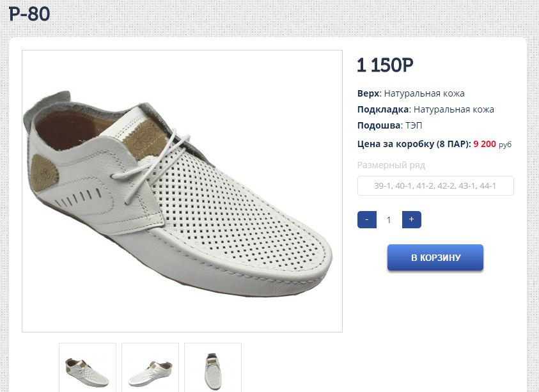Decrease quantity with the minus button
Screen dimensions: 539x392
click(x=366, y=220)
